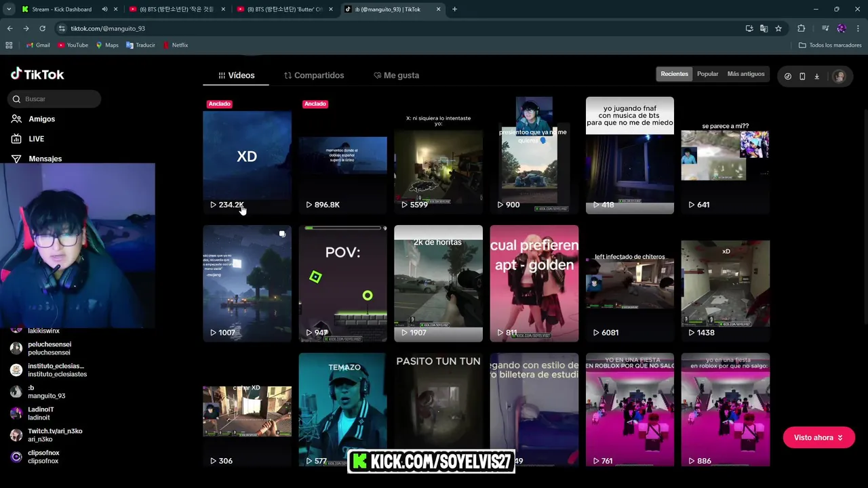Open Mensajes in the sidebar
This screenshot has width=868, height=488.
(37, 159)
